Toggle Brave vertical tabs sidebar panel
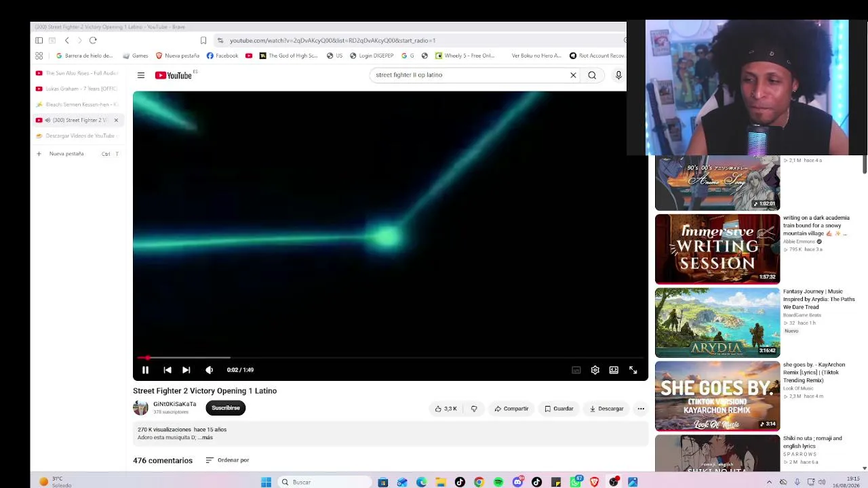This screenshot has width=868, height=488. coord(39,41)
